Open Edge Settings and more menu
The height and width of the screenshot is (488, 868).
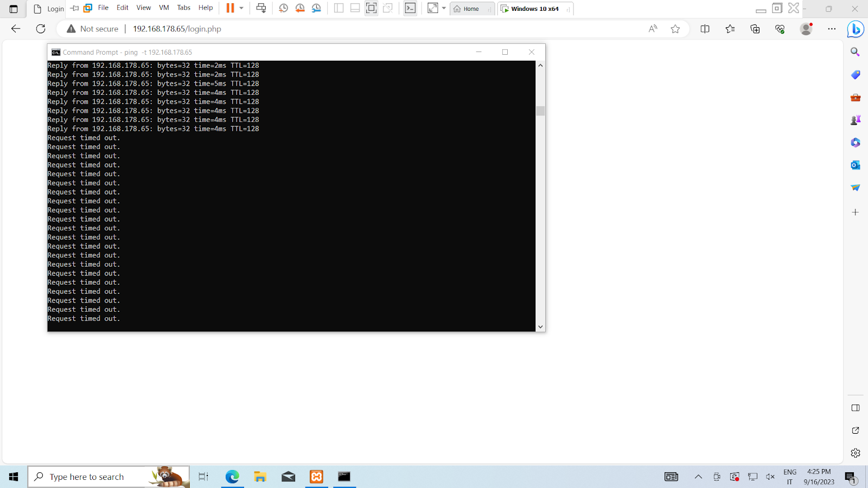832,29
